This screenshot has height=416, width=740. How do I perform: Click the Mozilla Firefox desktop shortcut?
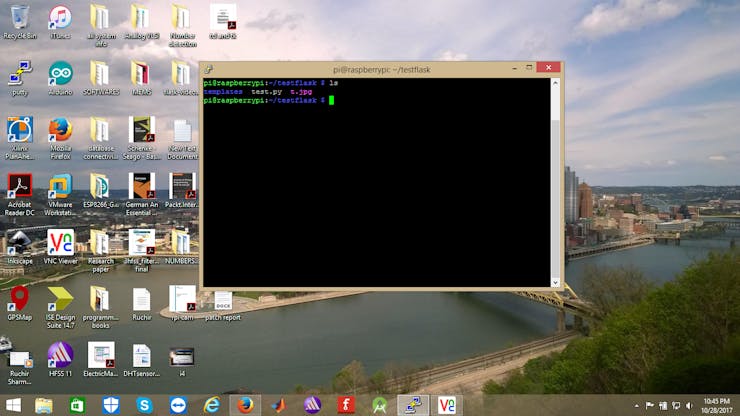pos(60,138)
